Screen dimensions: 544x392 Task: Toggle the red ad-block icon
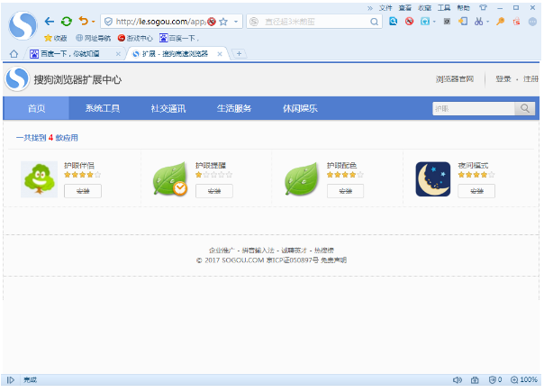(x=410, y=22)
